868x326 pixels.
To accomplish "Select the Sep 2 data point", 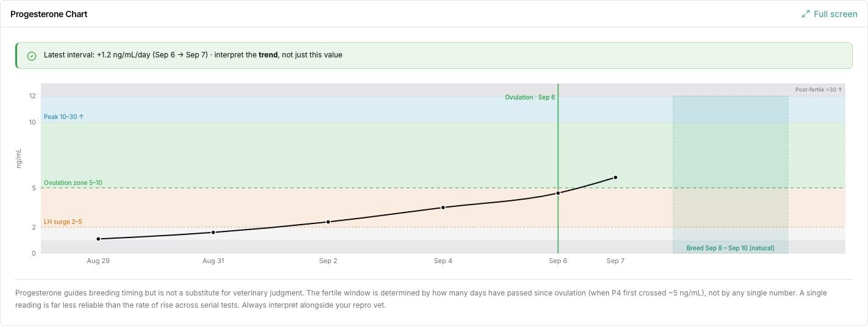I will [x=328, y=222].
